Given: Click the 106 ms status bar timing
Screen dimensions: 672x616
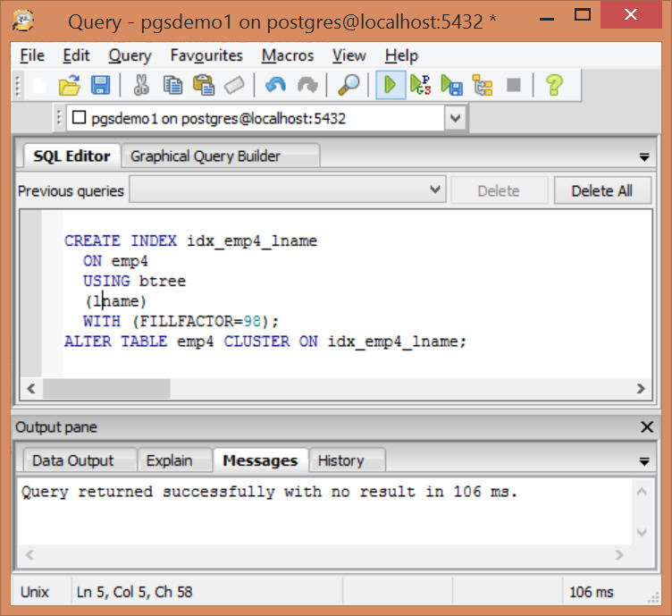Looking at the screenshot, I should coord(591,592).
